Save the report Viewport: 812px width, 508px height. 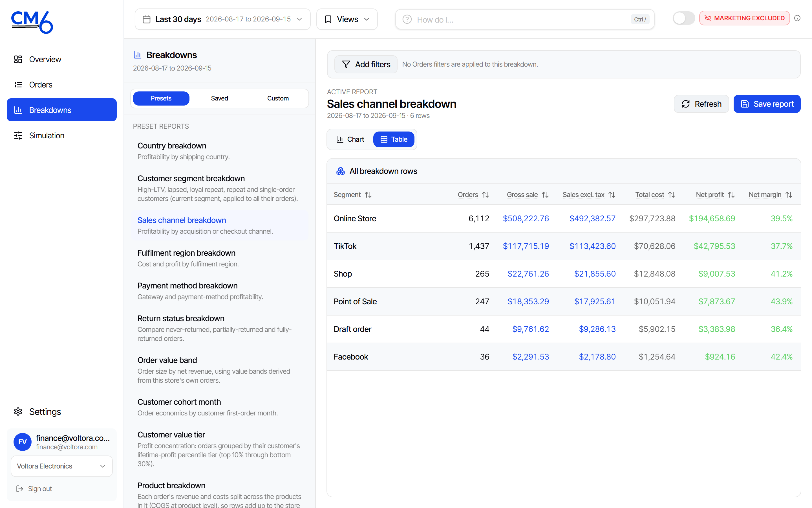[x=767, y=104]
